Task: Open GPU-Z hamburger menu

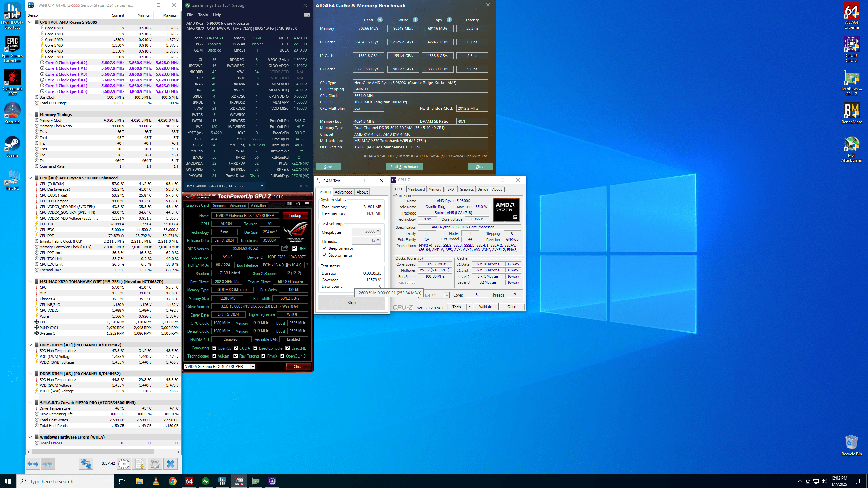Action: [x=307, y=204]
